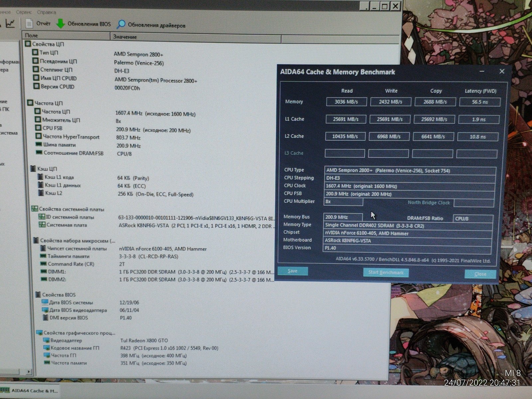Click the Обновления драйверов toolbar label
This screenshot has width=532, height=399.
[157, 25]
